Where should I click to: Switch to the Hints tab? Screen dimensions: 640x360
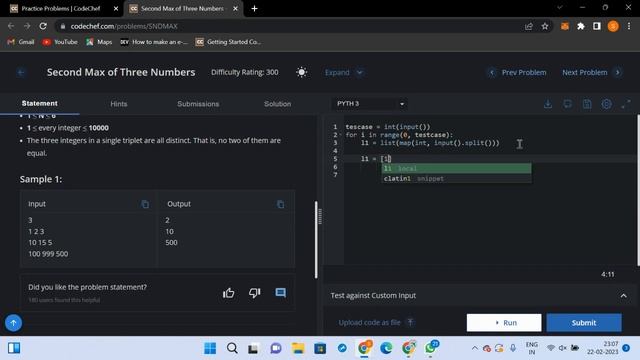pyautogui.click(x=119, y=104)
